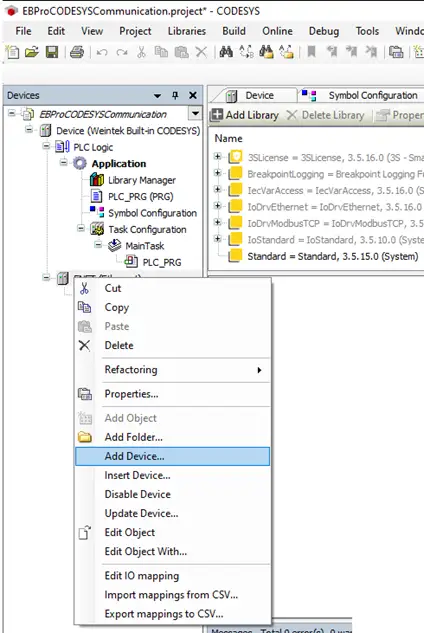Select Symbol Configuration in the device tree

click(152, 213)
